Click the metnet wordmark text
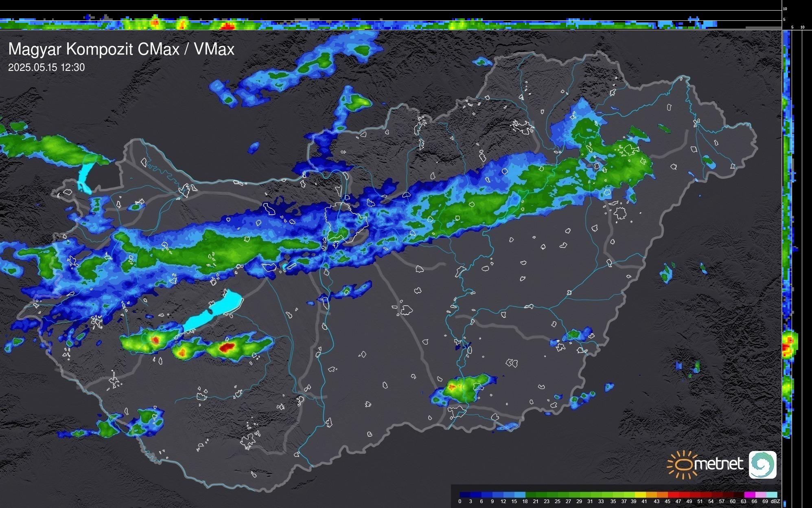The image size is (812, 508). [x=719, y=464]
